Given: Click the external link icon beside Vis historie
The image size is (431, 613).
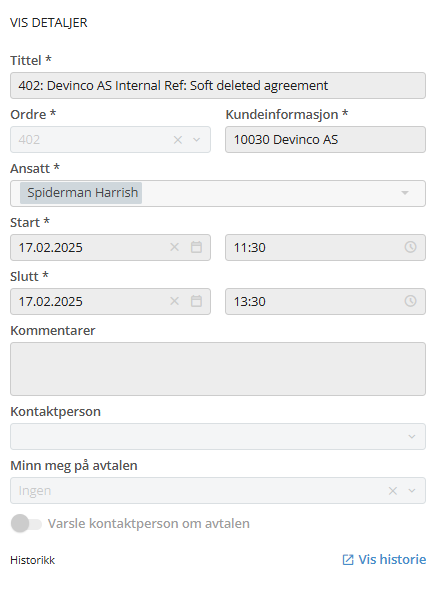Looking at the screenshot, I should [x=348, y=560].
